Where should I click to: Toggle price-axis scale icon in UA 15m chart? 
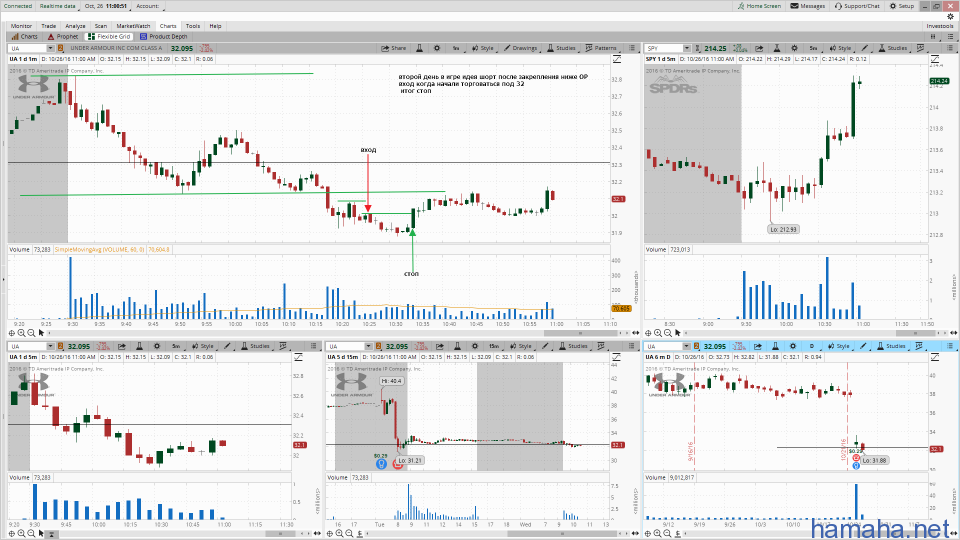pos(617,357)
